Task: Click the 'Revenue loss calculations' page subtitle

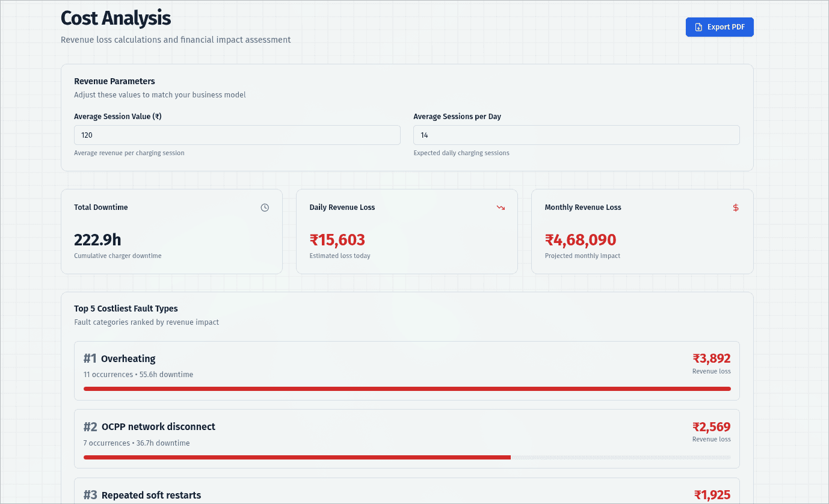Action: click(176, 40)
